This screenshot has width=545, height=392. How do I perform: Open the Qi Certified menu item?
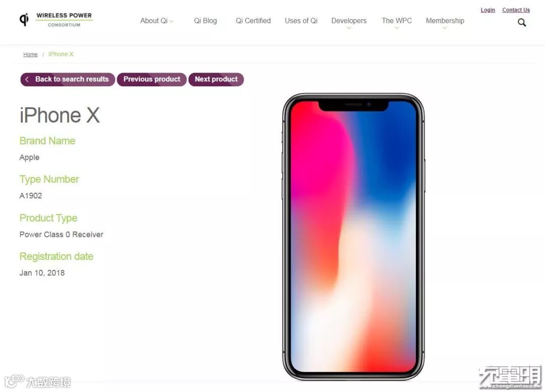tap(253, 21)
